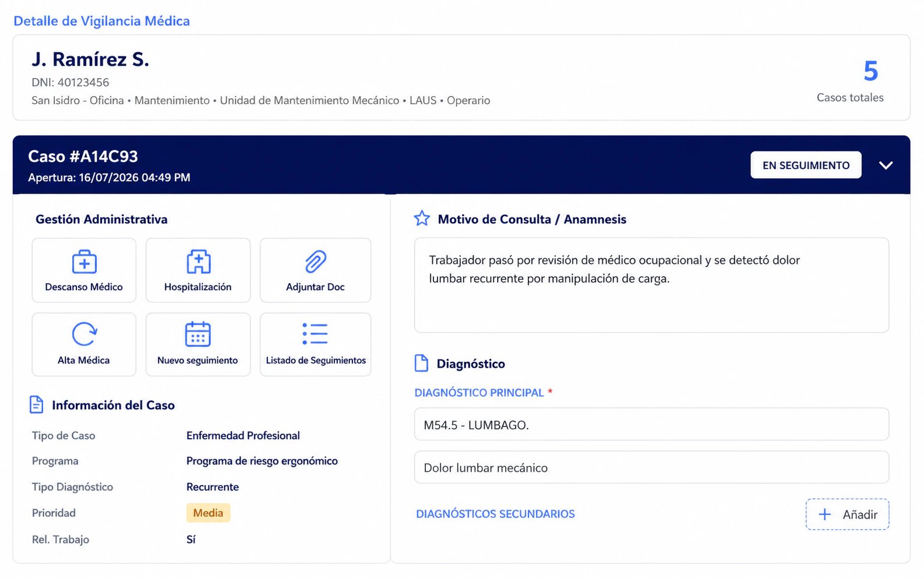Click the Hospitalización hospital icon
Image resolution: width=924 pixels, height=578 pixels.
[198, 262]
